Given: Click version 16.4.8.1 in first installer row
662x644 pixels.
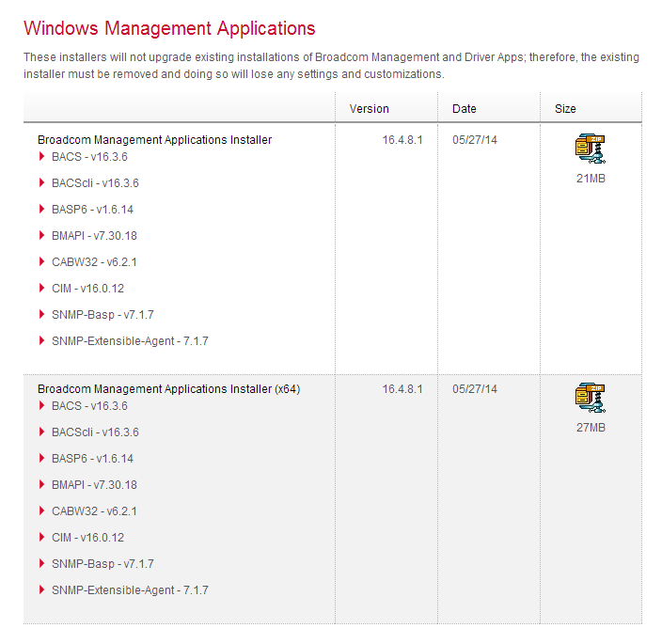Looking at the screenshot, I should pos(402,140).
